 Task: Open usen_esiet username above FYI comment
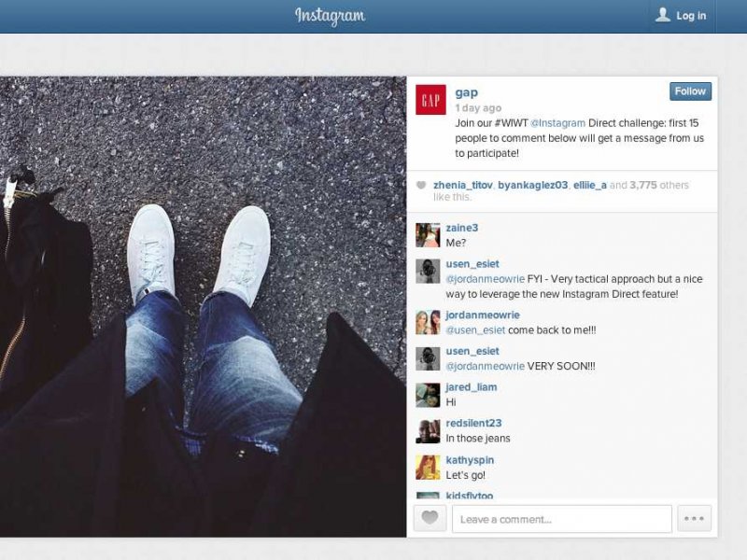pyautogui.click(x=472, y=264)
